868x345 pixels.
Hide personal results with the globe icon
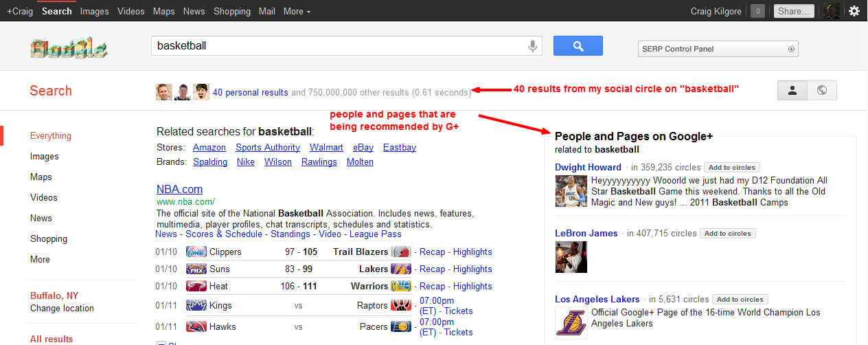[x=822, y=90]
